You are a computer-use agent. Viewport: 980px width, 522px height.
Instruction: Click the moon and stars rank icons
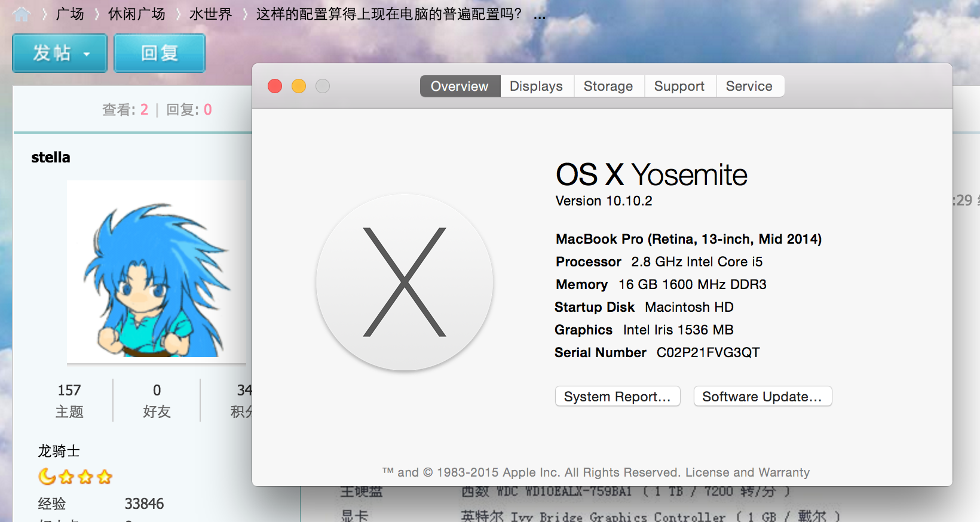(x=75, y=477)
